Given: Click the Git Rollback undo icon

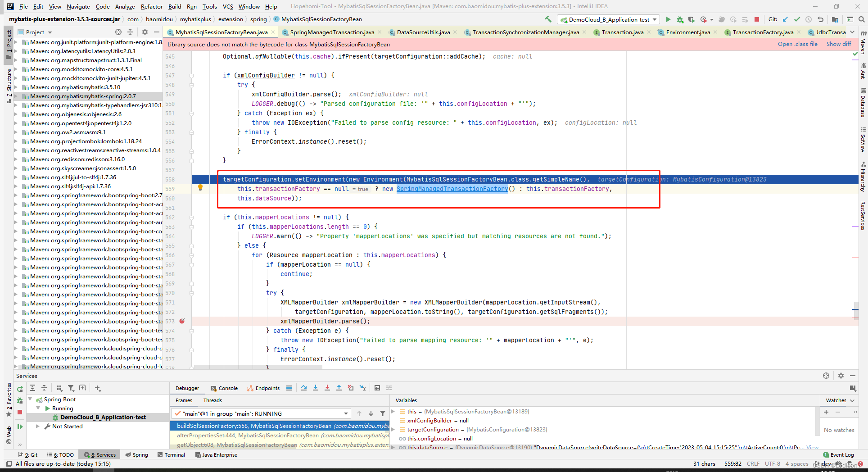Looking at the screenshot, I should 820,19.
